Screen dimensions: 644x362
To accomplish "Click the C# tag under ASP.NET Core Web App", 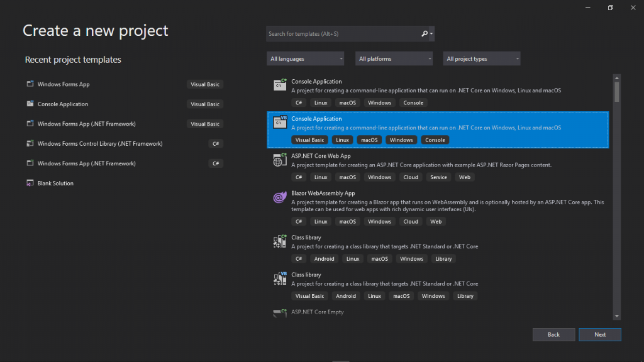I will point(299,177).
